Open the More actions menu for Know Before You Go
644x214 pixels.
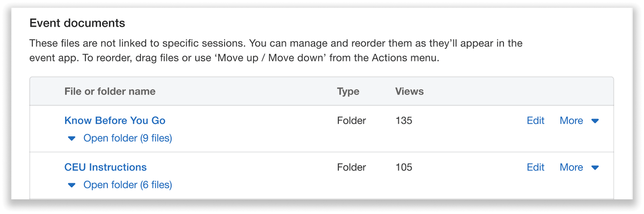click(x=571, y=120)
